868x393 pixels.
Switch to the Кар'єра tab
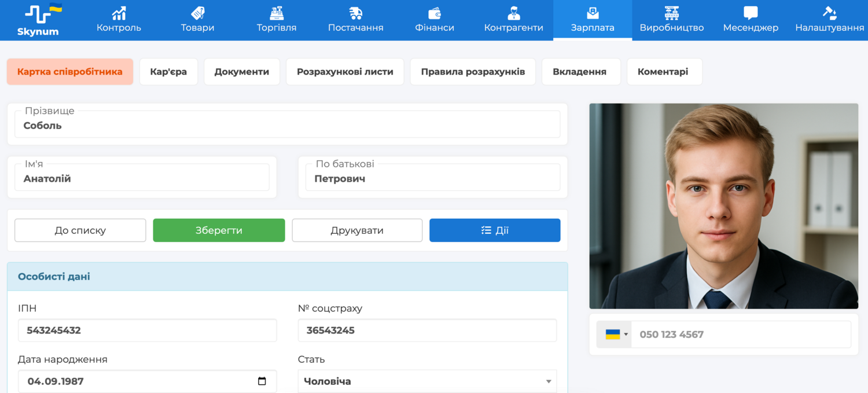168,72
